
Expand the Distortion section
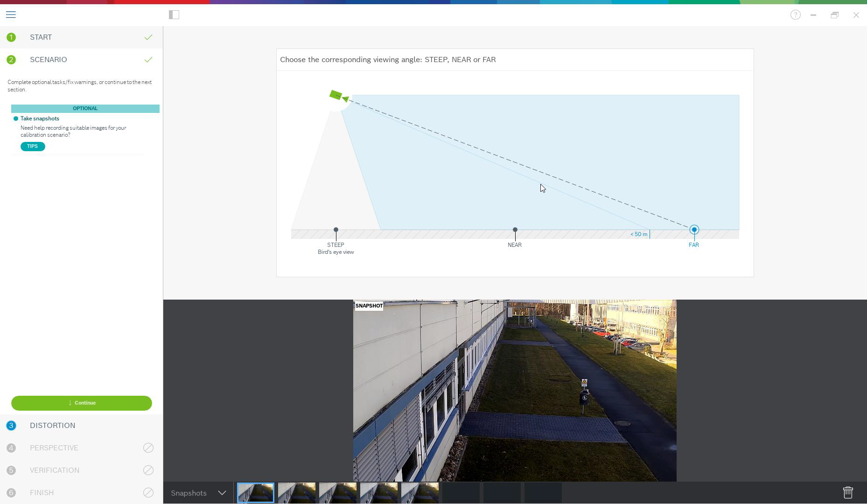point(52,426)
